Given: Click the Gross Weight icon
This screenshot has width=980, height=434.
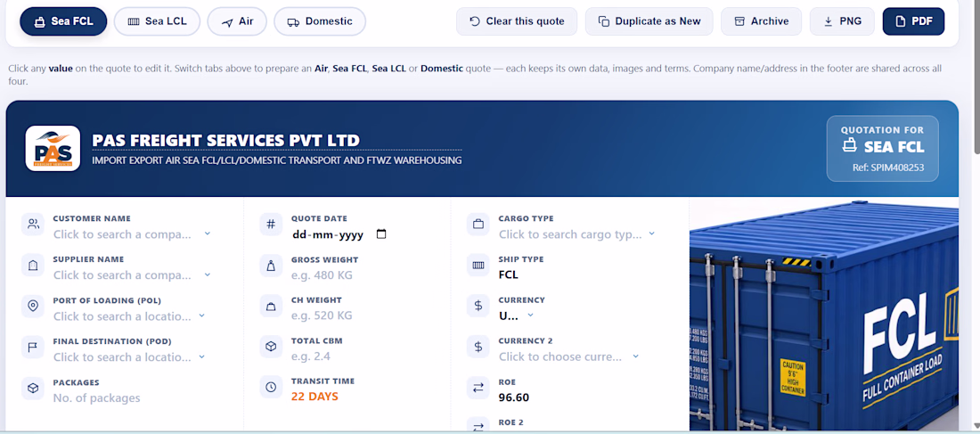Looking at the screenshot, I should [271, 266].
